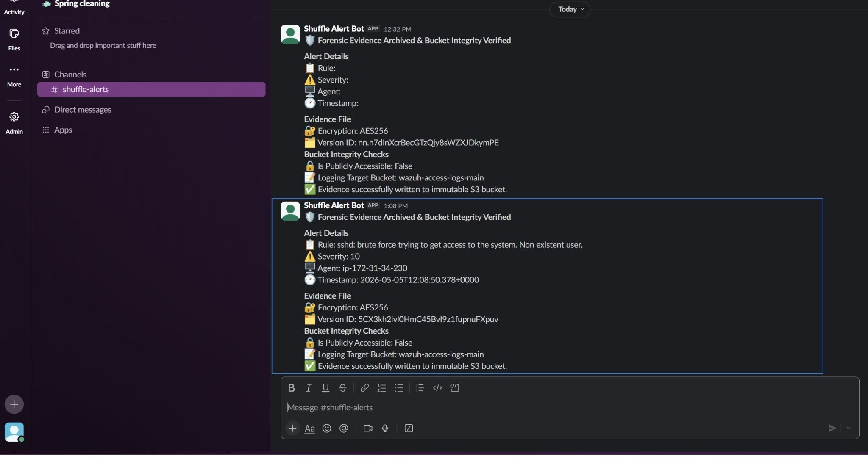This screenshot has height=459, width=868.
Task: Click Version ID 5CX3kh2ivl0HmC45Bvl9z1fupnuFXpuv
Action: tap(408, 319)
